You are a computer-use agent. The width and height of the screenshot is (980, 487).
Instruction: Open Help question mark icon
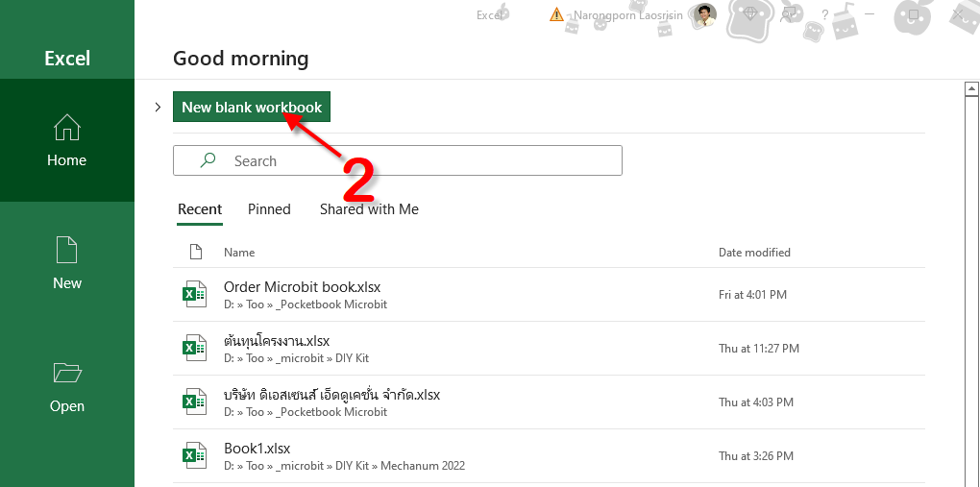pyautogui.click(x=825, y=14)
